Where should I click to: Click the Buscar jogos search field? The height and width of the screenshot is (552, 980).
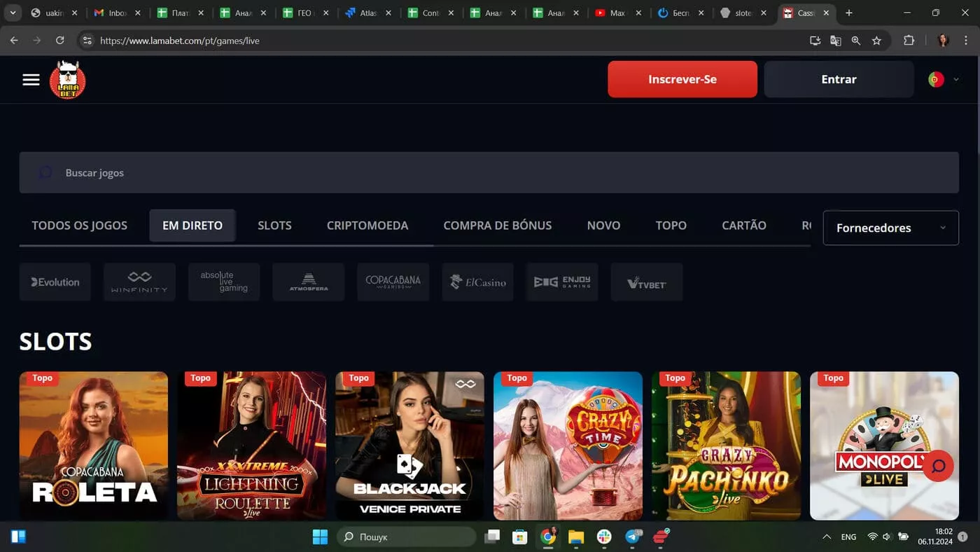(489, 173)
